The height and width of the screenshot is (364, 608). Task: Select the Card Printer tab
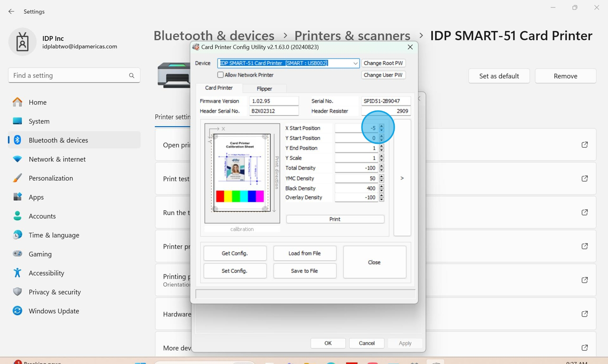(218, 88)
